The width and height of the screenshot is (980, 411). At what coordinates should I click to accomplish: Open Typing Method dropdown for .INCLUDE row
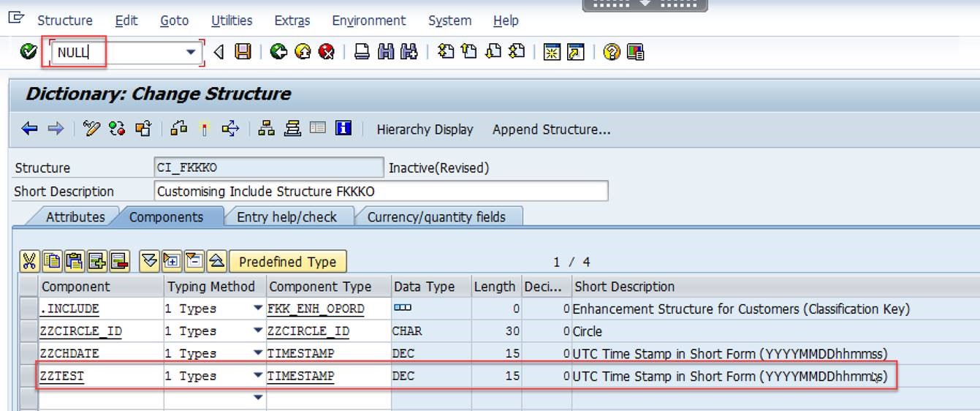[258, 309]
